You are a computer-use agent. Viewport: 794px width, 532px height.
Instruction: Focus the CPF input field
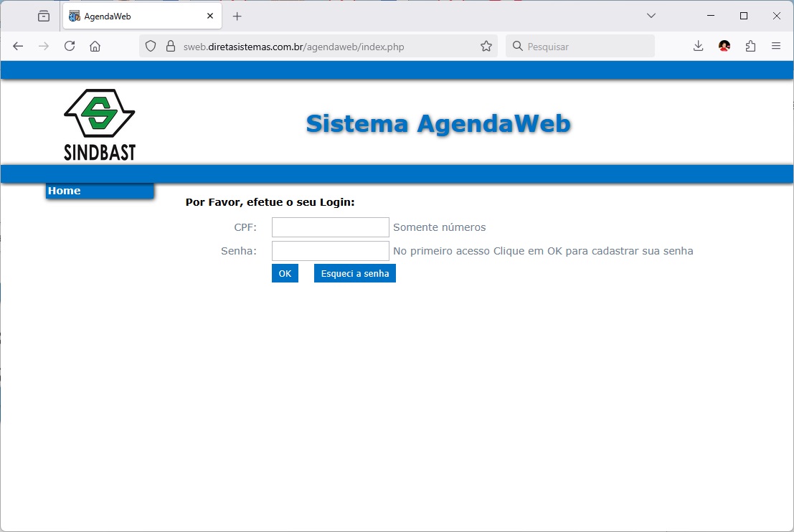[x=331, y=227]
